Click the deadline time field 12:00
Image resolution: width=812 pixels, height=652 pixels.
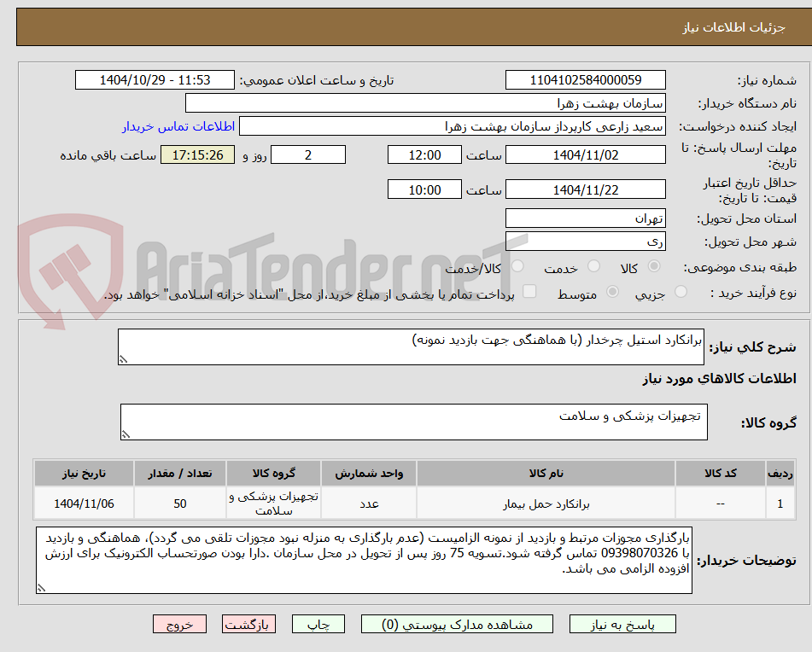click(424, 154)
